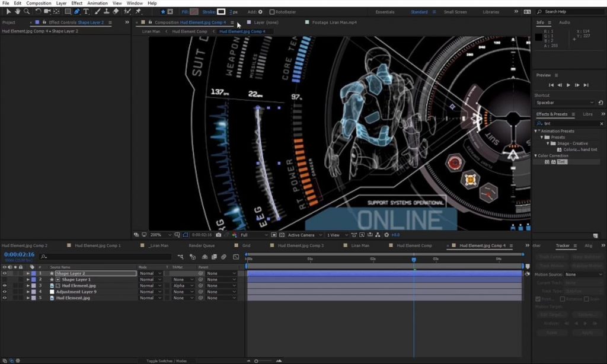Select the Rotation tool

click(38, 12)
